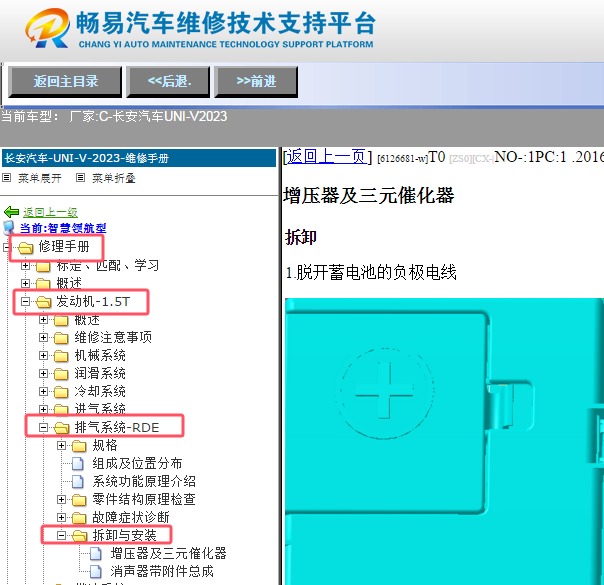
Task: Collapse all menus with 菜单折叠
Action: click(114, 178)
